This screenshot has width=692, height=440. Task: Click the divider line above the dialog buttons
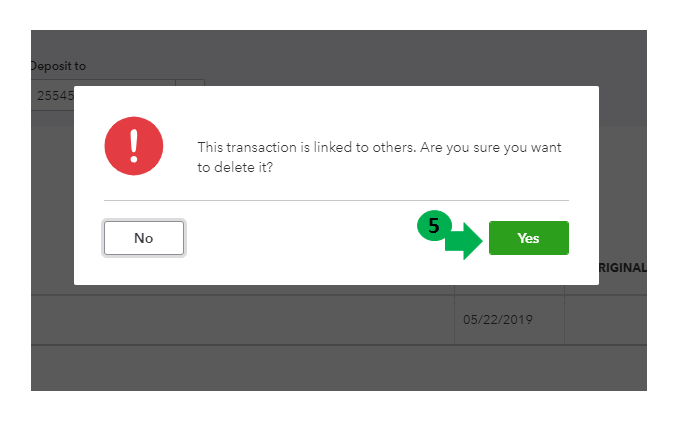click(336, 201)
